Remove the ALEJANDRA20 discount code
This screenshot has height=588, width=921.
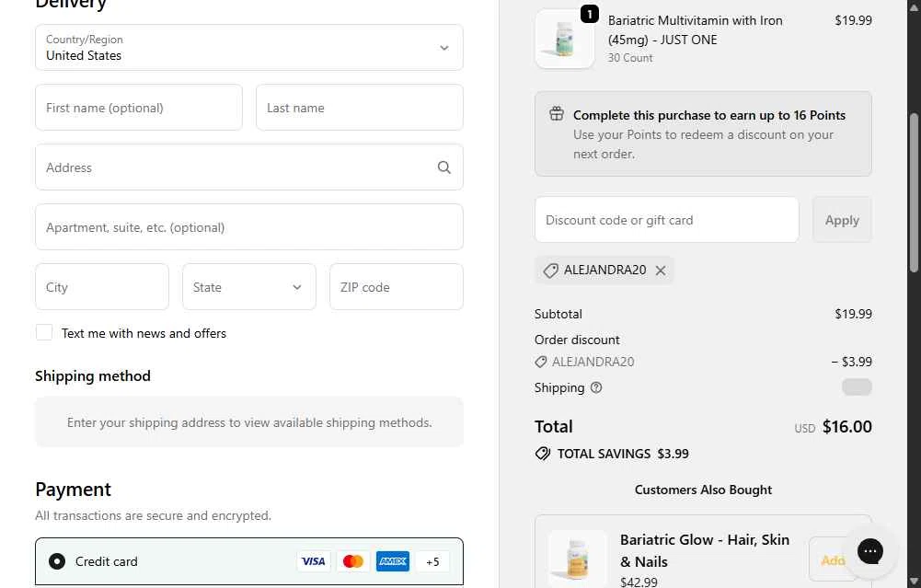[x=661, y=271]
